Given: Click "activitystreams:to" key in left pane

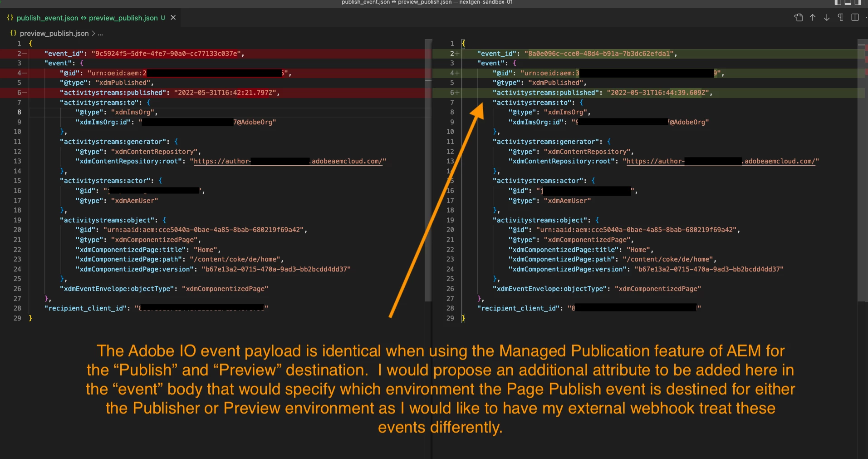Looking at the screenshot, I should pyautogui.click(x=99, y=103).
